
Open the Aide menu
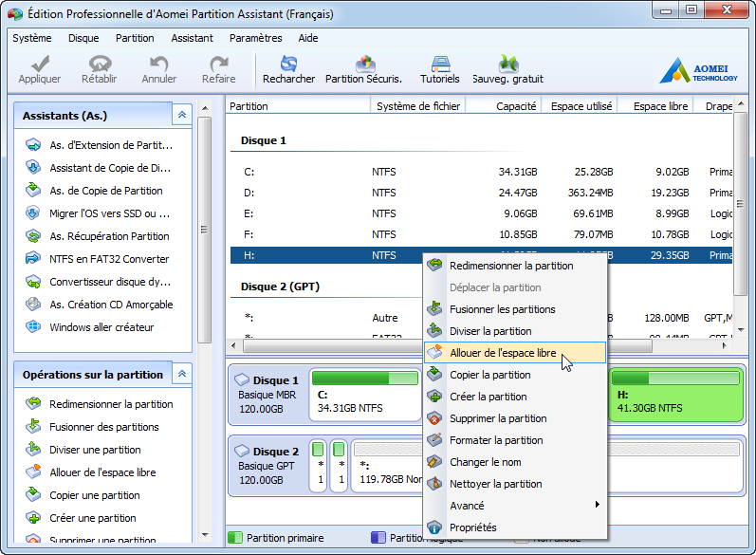[307, 38]
